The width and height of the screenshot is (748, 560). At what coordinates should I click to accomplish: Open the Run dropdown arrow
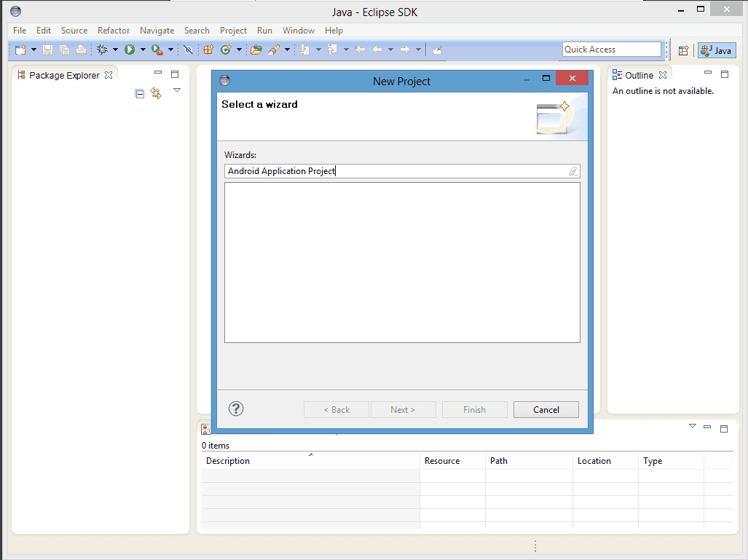pyautogui.click(x=143, y=50)
